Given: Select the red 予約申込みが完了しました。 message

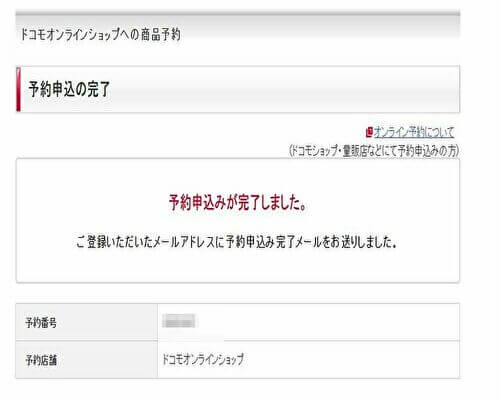Looking at the screenshot, I should pyautogui.click(x=238, y=202).
